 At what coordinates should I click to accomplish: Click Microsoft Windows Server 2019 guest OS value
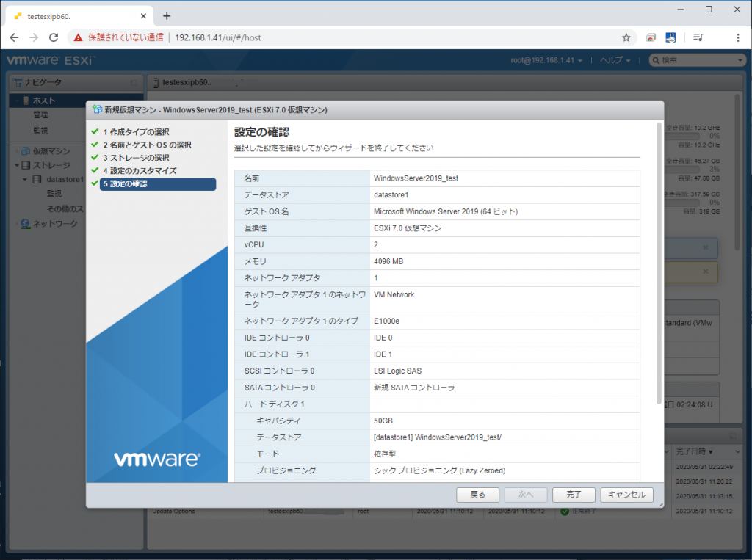[446, 211]
